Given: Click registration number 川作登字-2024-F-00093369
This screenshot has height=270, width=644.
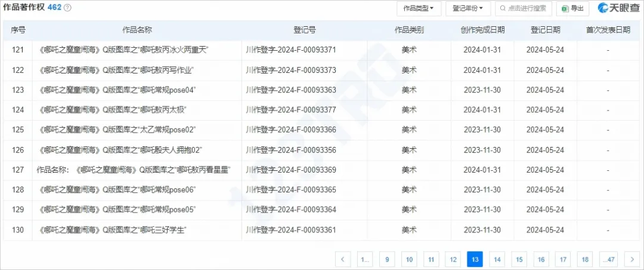Looking at the screenshot, I should click(291, 170).
